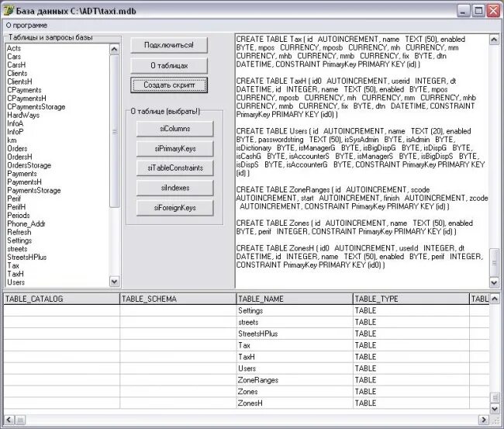Select HardWays in the table list

click(23, 115)
